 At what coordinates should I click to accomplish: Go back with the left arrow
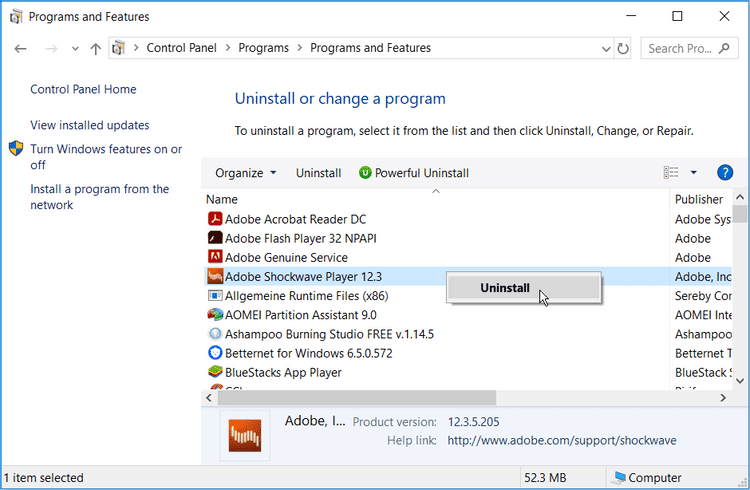[x=20, y=48]
